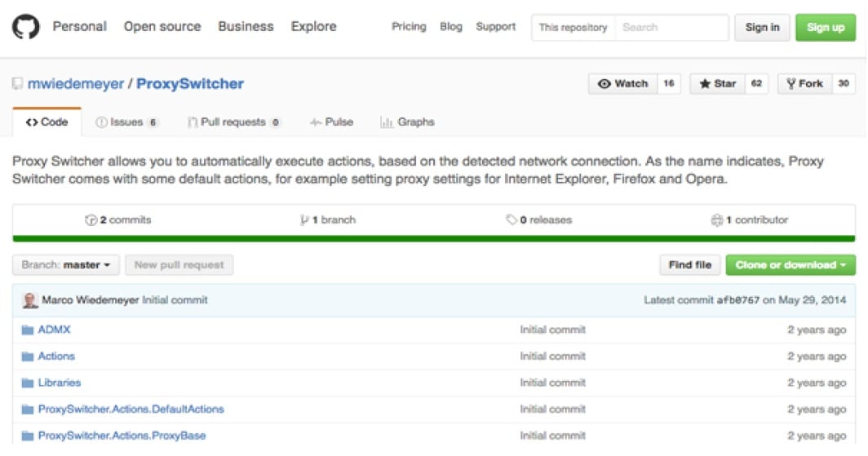
Task: Switch to the Code tab
Action: [47, 122]
